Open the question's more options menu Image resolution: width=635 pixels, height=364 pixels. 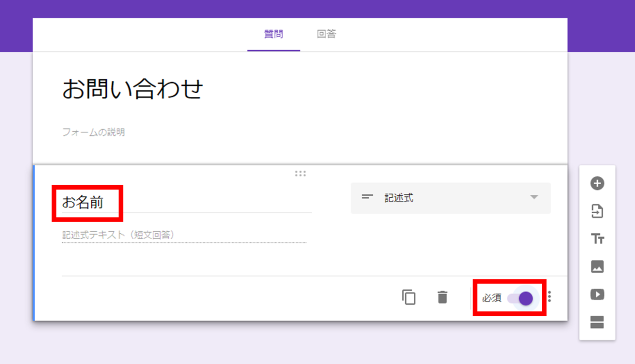pyautogui.click(x=550, y=297)
